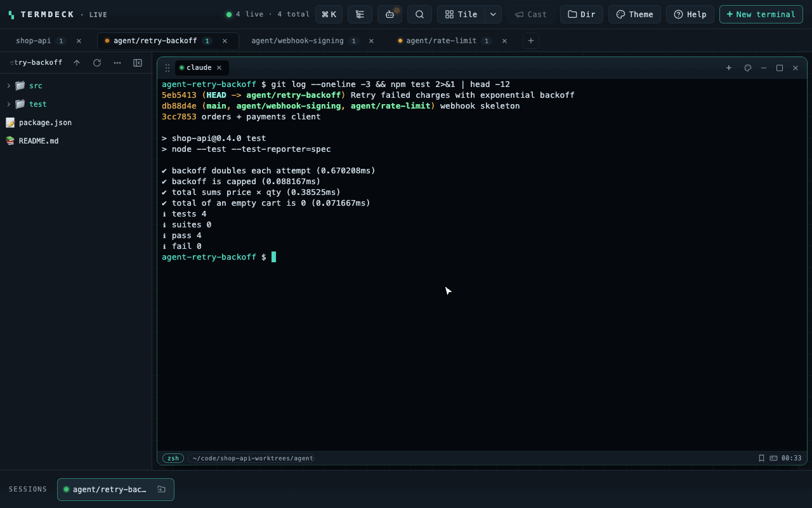Select the agent/retry-bac… session chip
This screenshot has height=508, width=812.
coord(115,489)
